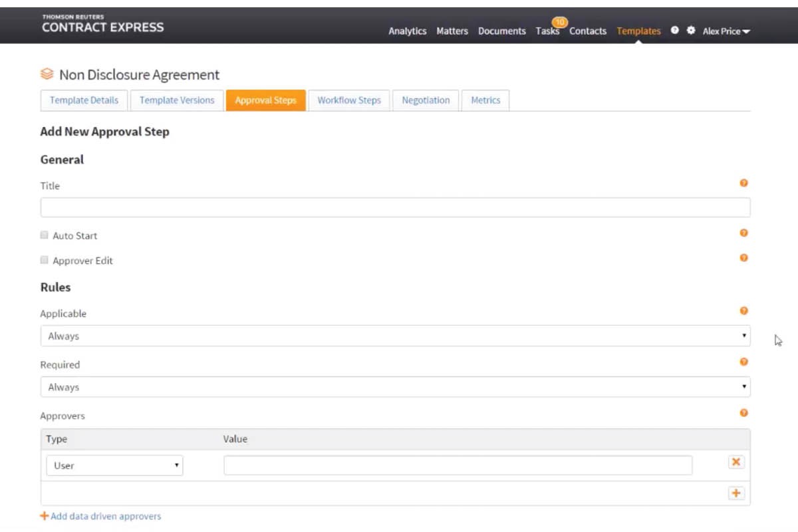This screenshot has height=532, width=798.
Task: Click the help question mark icon in header
Action: click(x=674, y=31)
